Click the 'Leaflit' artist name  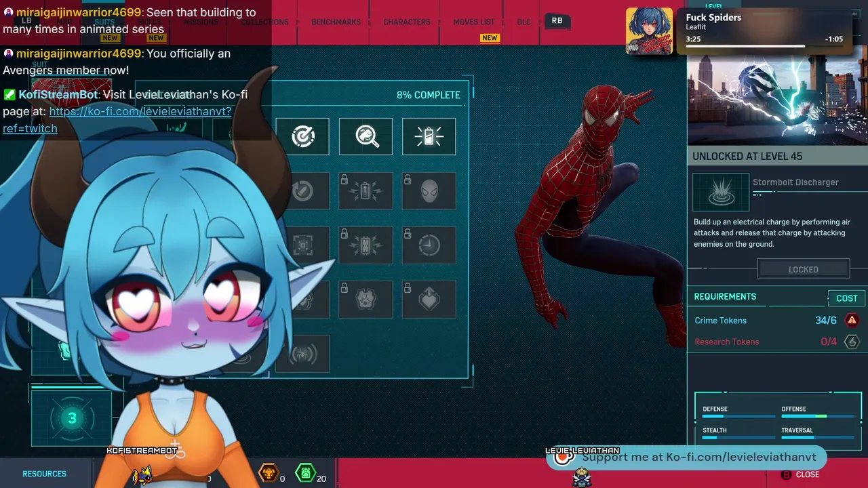pos(696,28)
